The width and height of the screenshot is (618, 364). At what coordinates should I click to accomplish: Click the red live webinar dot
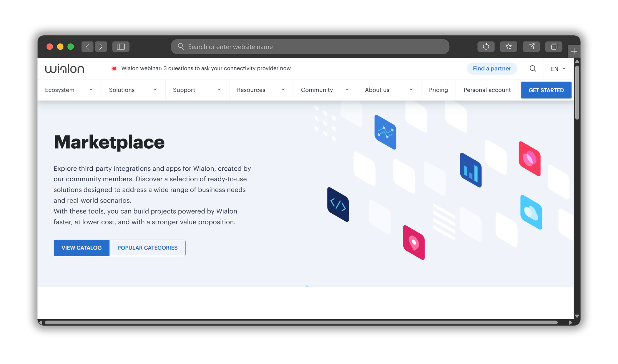(114, 69)
